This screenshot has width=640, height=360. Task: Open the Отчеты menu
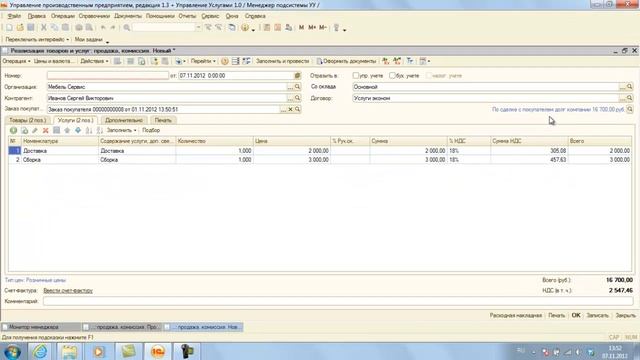(187, 16)
